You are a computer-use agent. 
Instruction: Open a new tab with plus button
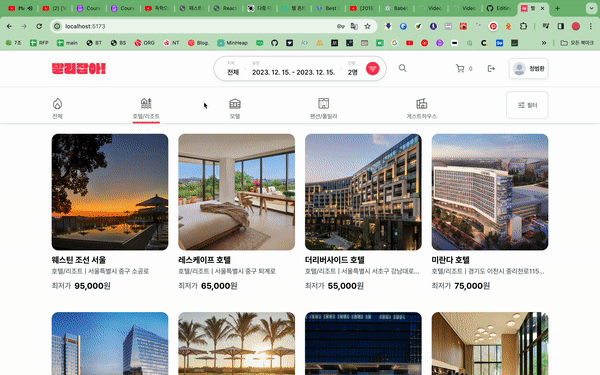coord(558,8)
